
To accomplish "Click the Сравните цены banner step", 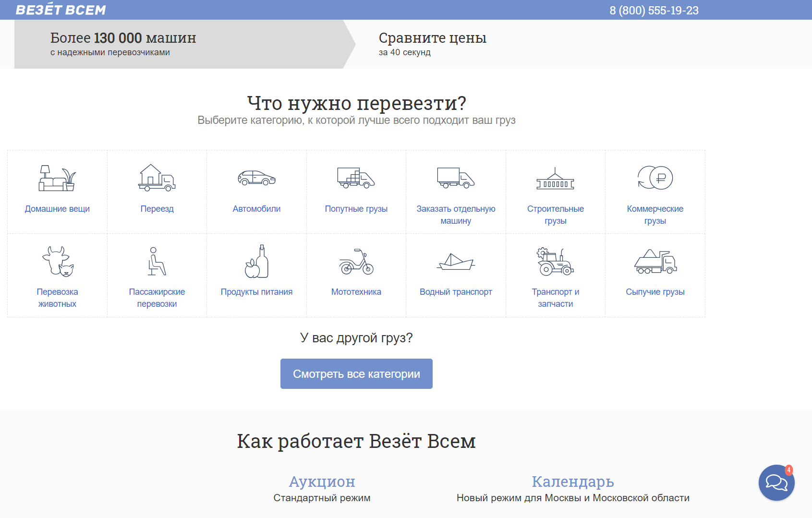I will [x=432, y=44].
